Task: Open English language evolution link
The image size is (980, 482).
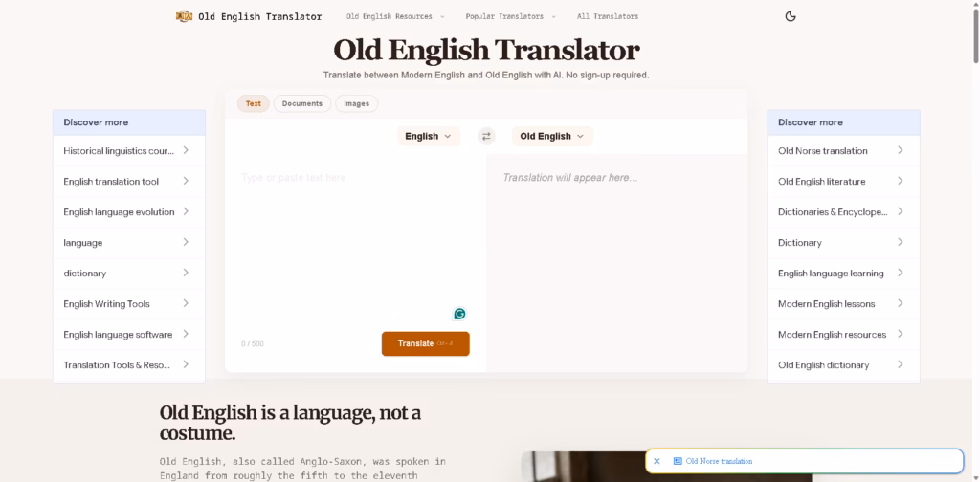Action: coord(119,211)
